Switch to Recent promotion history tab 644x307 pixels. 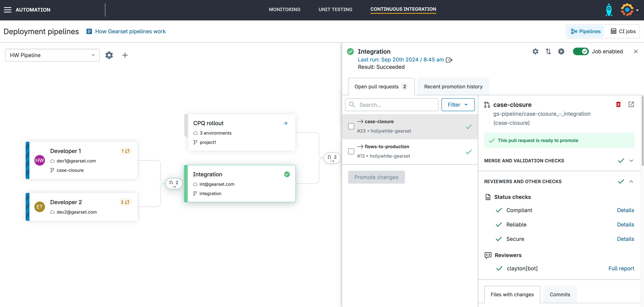[x=453, y=87]
